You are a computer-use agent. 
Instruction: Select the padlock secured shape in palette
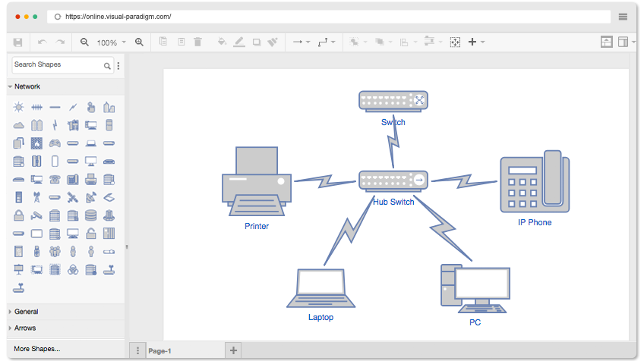tap(18, 215)
